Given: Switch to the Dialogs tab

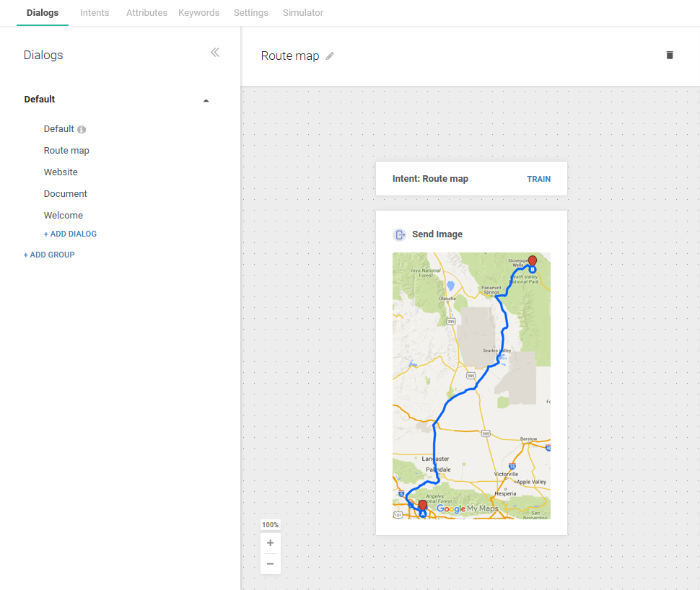Looking at the screenshot, I should click(x=43, y=13).
